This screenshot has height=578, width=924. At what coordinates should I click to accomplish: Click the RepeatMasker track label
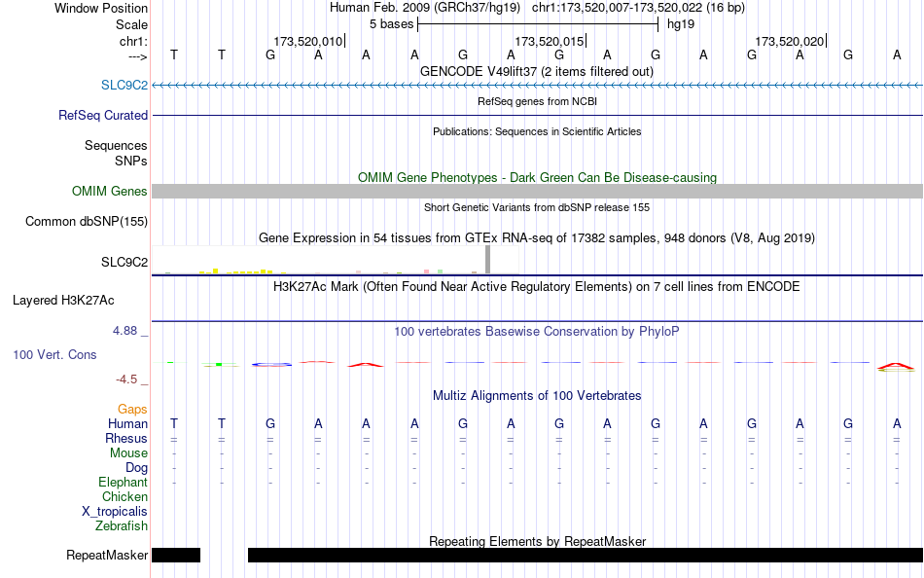[x=107, y=555]
